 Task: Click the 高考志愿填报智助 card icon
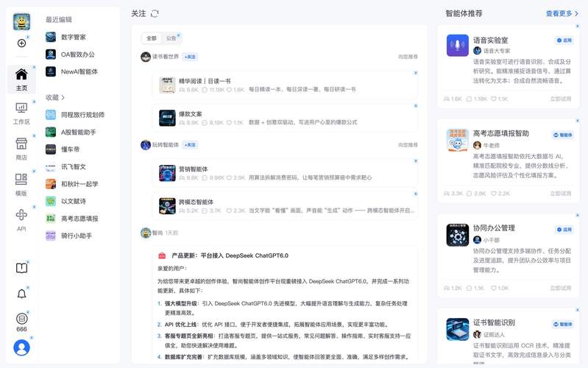click(458, 140)
